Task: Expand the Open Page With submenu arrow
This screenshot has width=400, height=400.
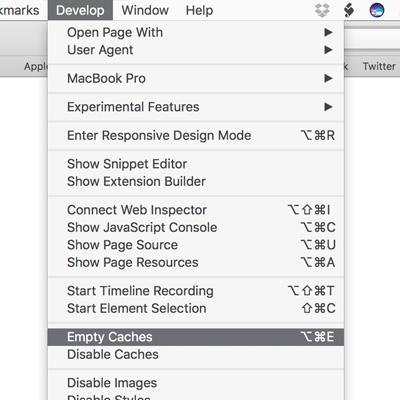Action: (328, 32)
